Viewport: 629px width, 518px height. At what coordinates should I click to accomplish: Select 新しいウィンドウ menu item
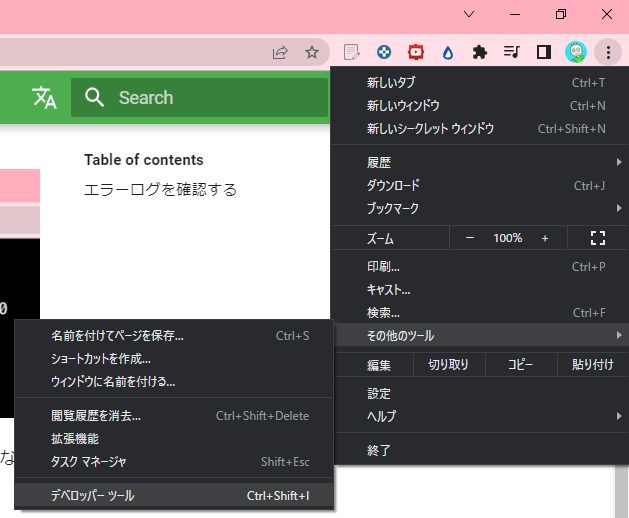point(480,106)
